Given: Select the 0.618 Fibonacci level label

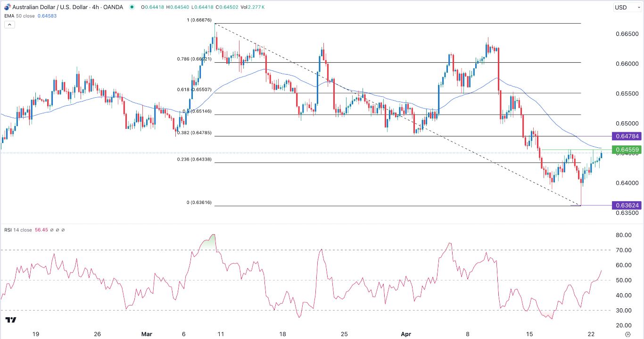Looking at the screenshot, I should [x=195, y=90].
